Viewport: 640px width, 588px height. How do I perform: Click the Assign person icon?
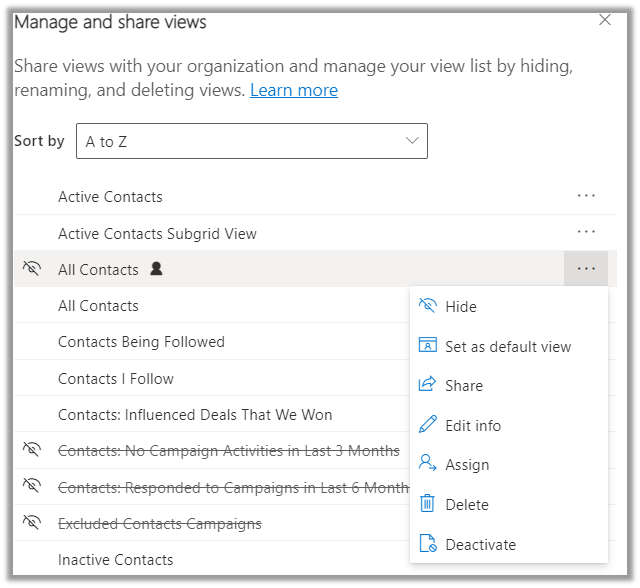click(428, 464)
